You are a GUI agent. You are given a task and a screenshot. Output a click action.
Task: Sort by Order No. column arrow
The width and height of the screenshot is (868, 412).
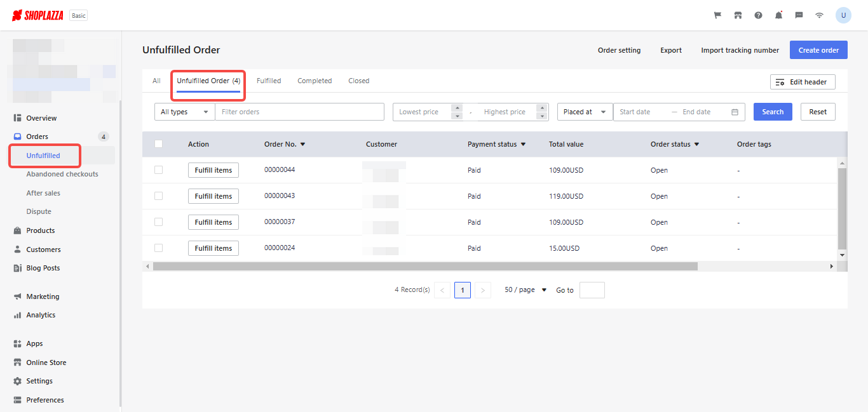303,145
